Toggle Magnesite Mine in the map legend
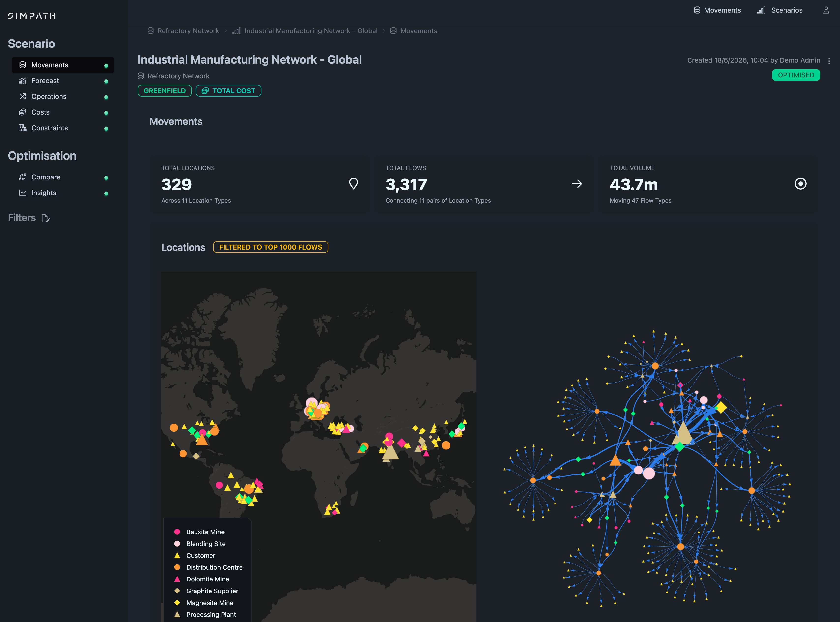 204,603
